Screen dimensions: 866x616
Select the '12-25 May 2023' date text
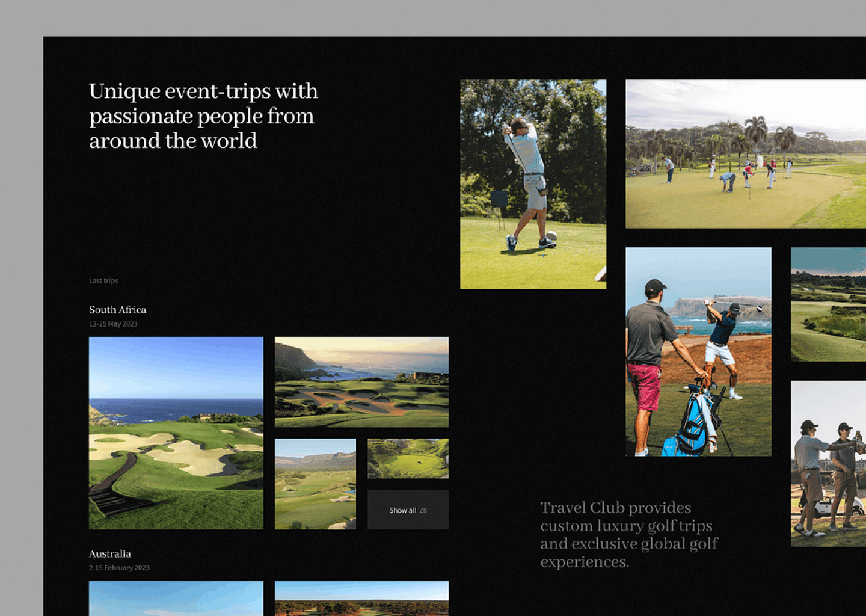tap(113, 324)
